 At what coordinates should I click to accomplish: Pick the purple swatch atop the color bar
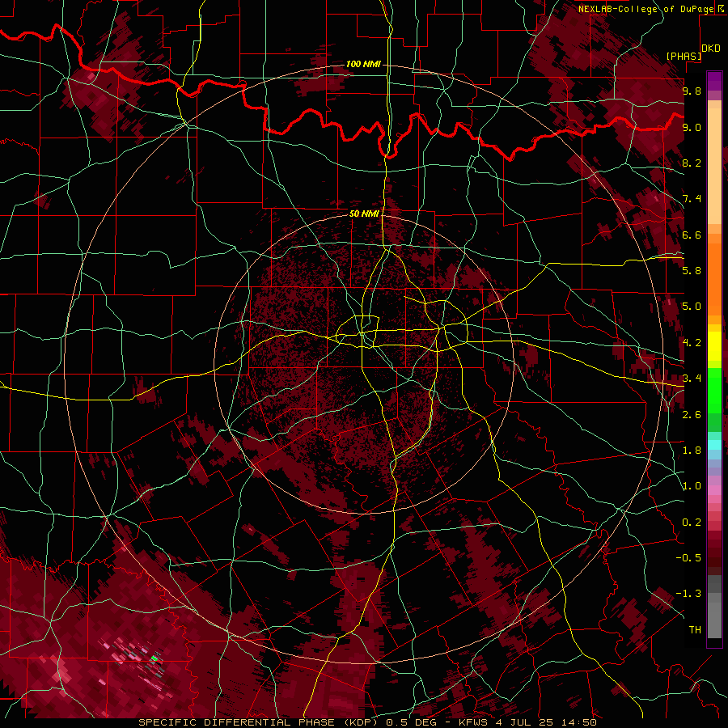pos(714,81)
